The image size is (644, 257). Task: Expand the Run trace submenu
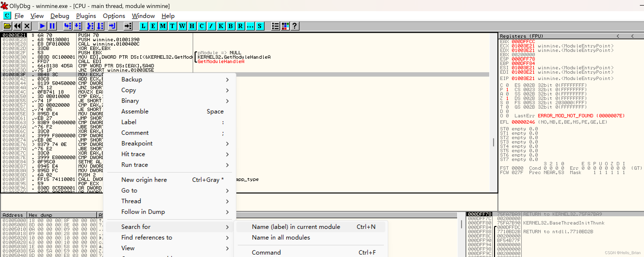click(x=170, y=165)
